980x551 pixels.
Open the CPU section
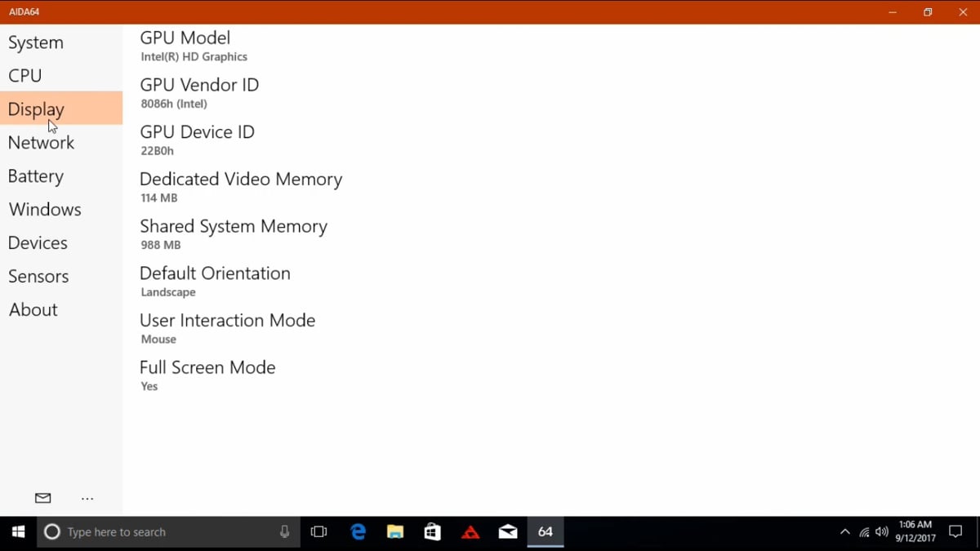click(61, 76)
